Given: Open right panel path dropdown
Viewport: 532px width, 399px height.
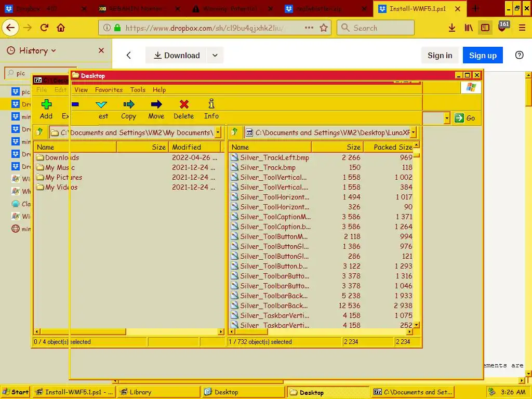Looking at the screenshot, I should pyautogui.click(x=413, y=132).
